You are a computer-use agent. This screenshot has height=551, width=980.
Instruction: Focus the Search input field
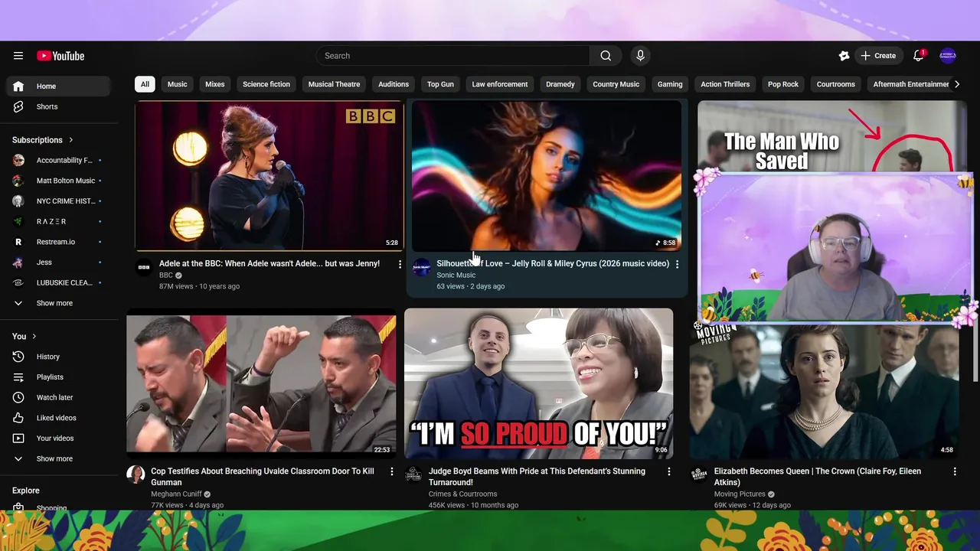point(453,56)
